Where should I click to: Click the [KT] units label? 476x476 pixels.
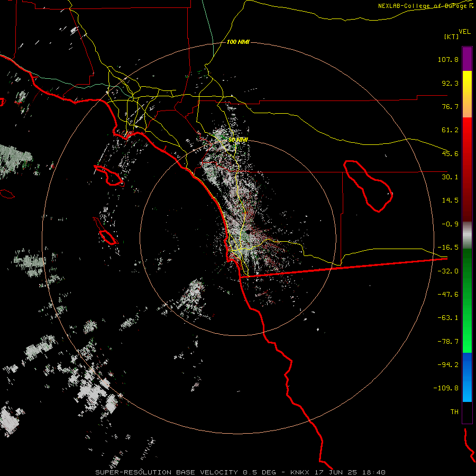pos(451,36)
